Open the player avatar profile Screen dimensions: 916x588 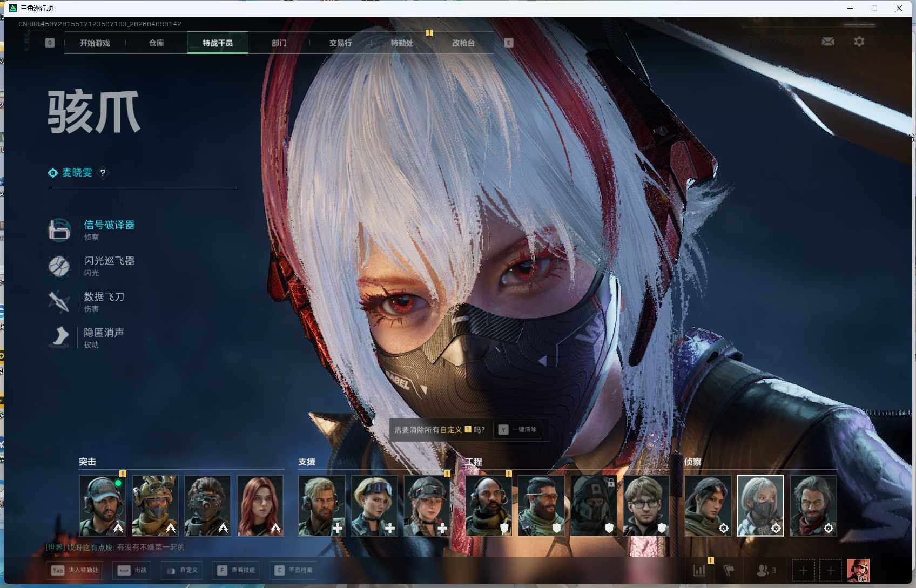pos(858,570)
